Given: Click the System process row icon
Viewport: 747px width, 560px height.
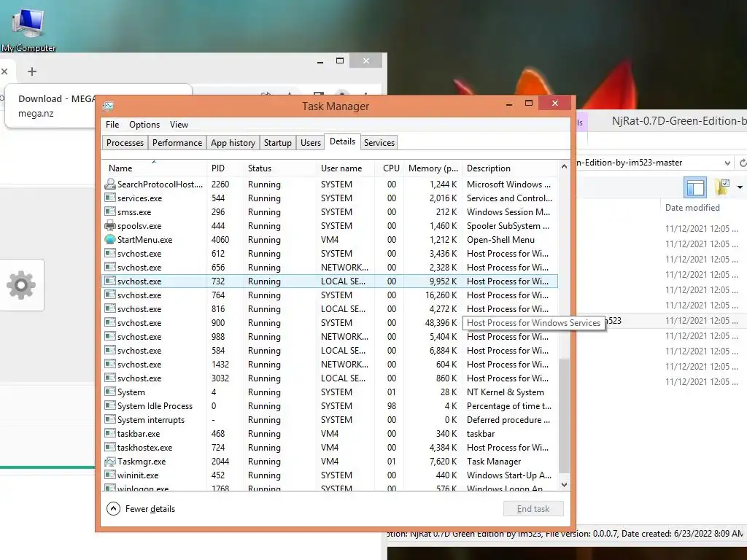Looking at the screenshot, I should point(110,392).
